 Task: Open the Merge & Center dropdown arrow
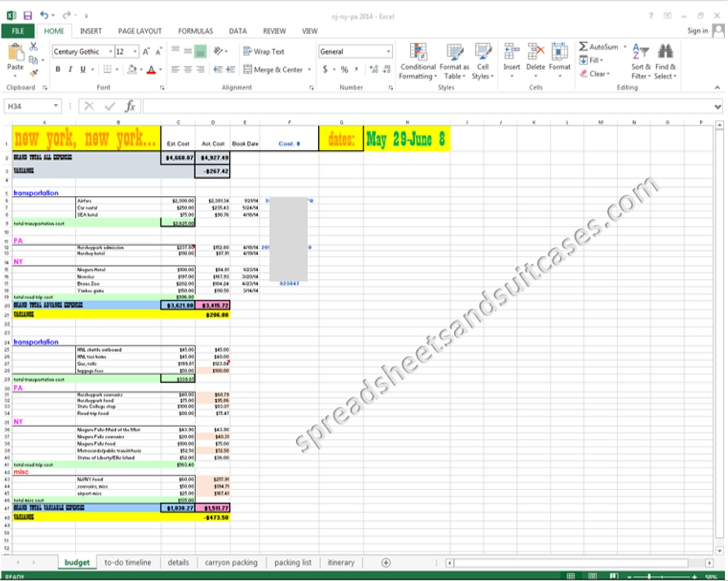coord(309,70)
